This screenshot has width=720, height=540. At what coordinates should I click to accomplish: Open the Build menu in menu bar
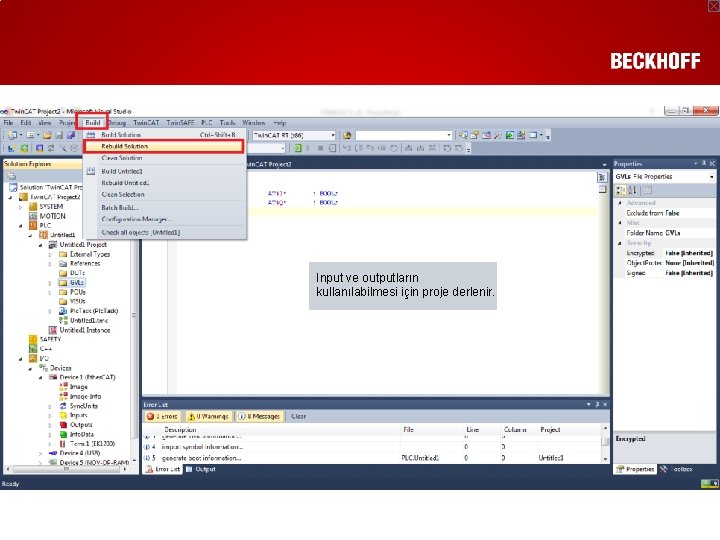coord(93,123)
